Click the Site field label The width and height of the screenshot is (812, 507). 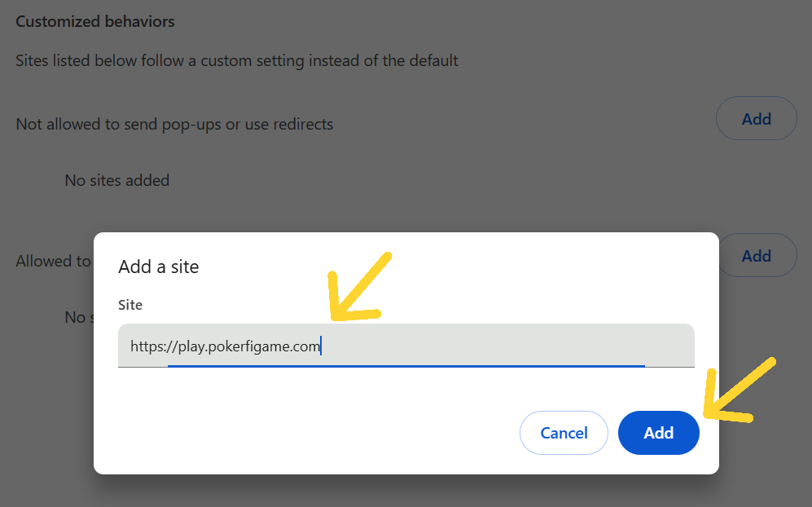pos(130,305)
